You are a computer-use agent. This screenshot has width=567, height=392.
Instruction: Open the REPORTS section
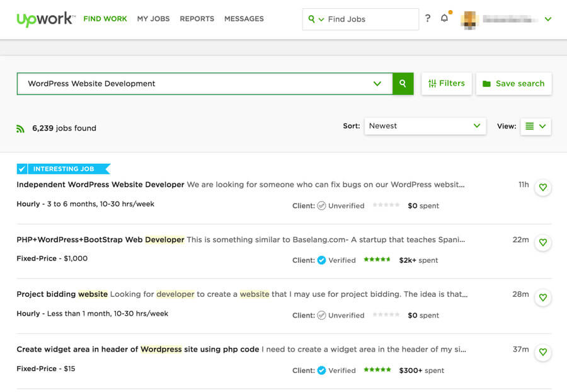(x=197, y=19)
